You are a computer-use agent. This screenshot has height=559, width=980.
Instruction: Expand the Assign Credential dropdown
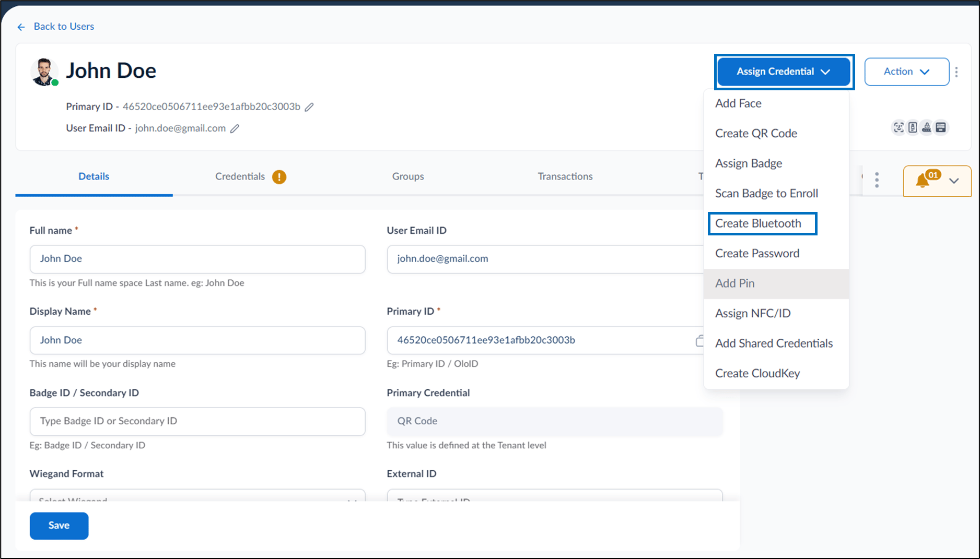(784, 72)
